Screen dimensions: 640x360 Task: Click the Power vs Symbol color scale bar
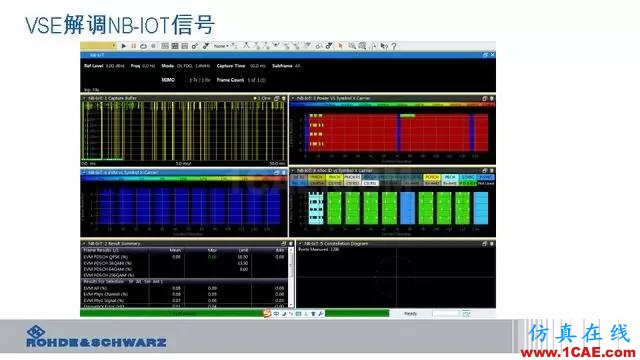pyautogui.click(x=393, y=104)
